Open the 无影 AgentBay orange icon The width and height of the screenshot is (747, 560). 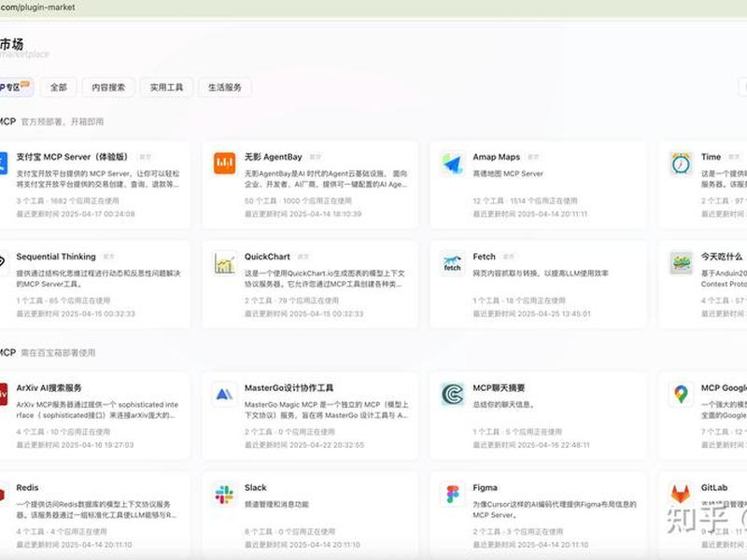point(224,163)
